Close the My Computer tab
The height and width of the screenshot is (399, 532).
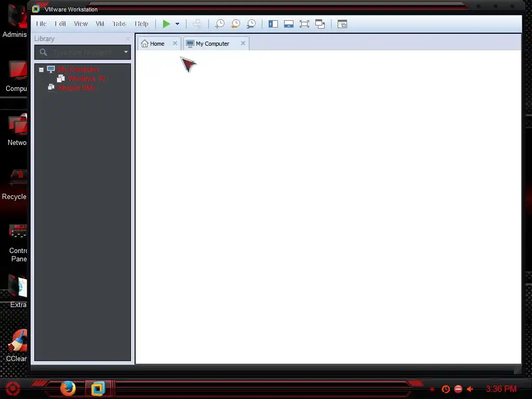(243, 43)
